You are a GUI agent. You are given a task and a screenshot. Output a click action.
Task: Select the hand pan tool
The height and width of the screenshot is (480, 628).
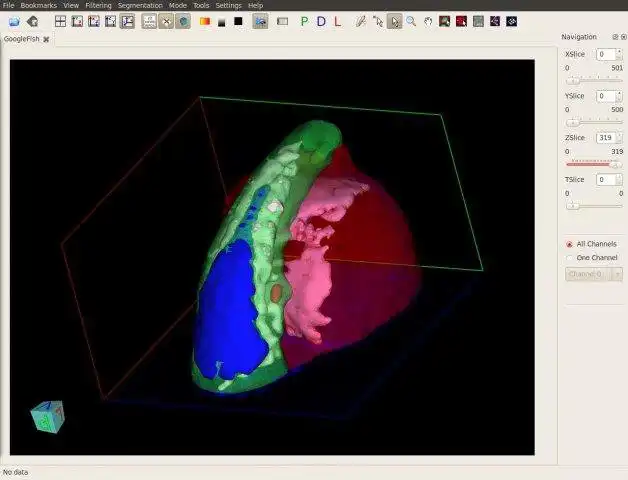pyautogui.click(x=428, y=21)
